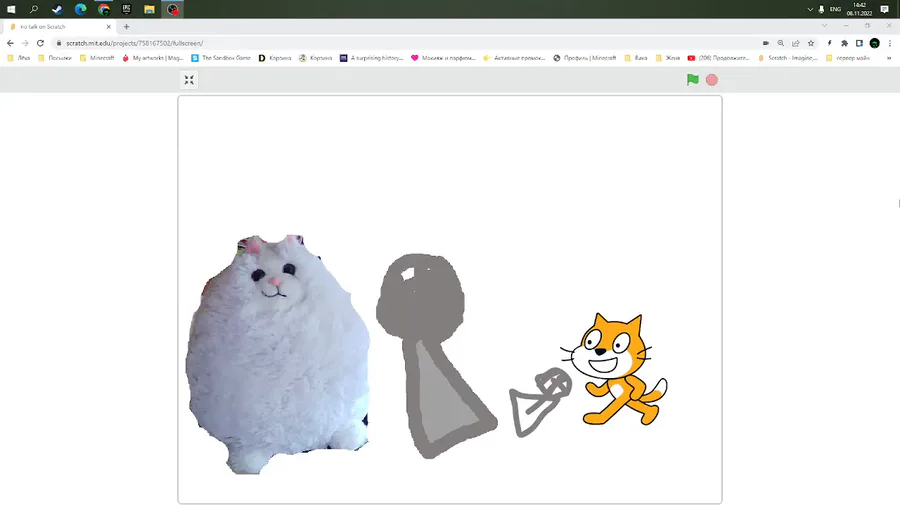
Task: Click the lightning bolt extension icon
Action: [x=829, y=43]
